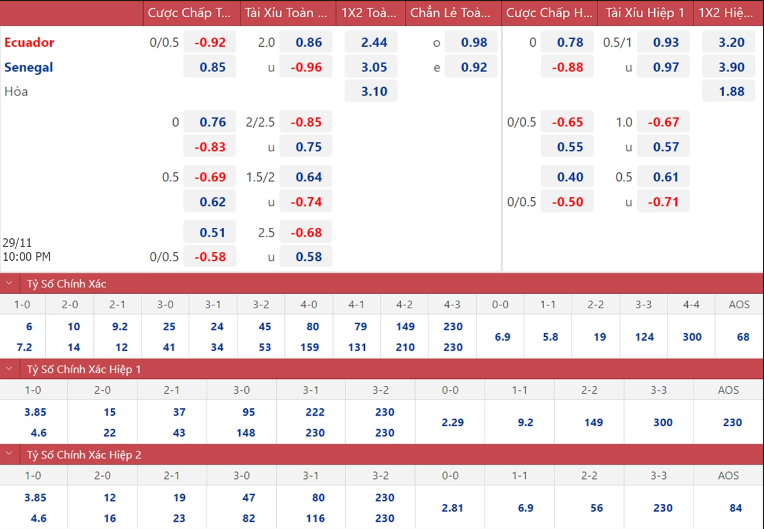Screen dimensions: 764x529
Task: Select the Tài Xỉu Toàn column header
Action: (287, 13)
